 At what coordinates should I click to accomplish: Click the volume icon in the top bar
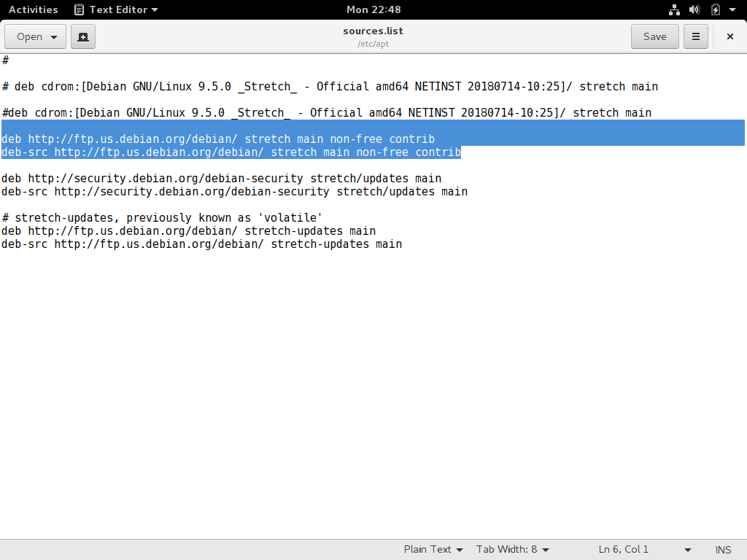[693, 9]
